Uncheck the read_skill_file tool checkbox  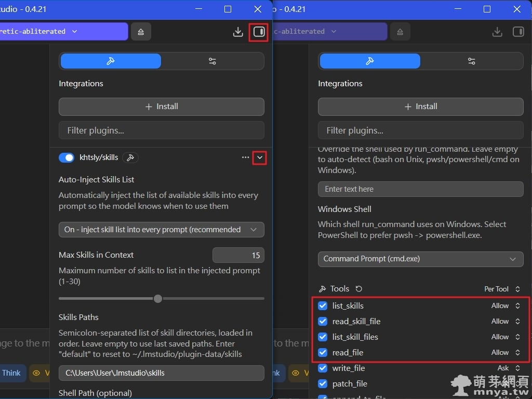pyautogui.click(x=323, y=321)
